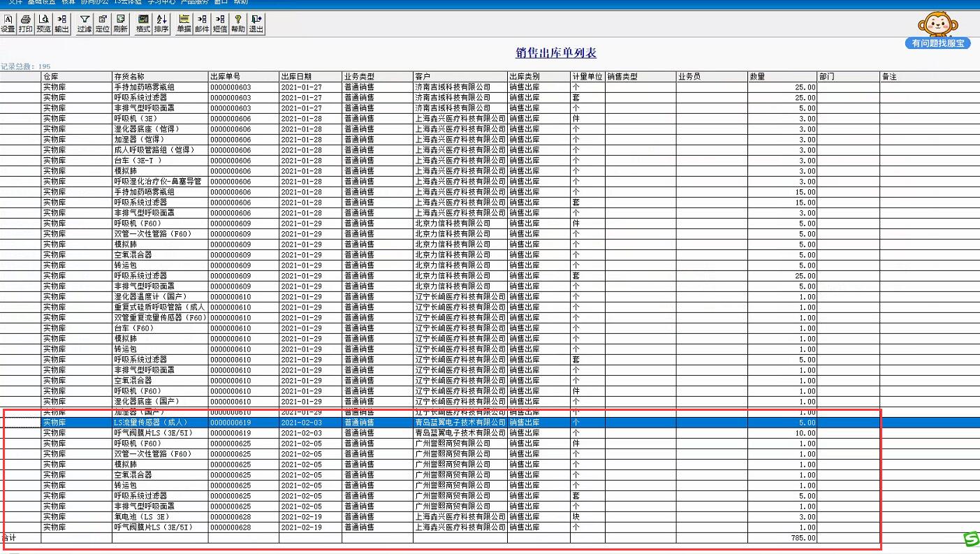Image resolution: width=980 pixels, height=554 pixels.
Task: Select the 台车（3E-T ） cell
Action: pyautogui.click(x=160, y=161)
